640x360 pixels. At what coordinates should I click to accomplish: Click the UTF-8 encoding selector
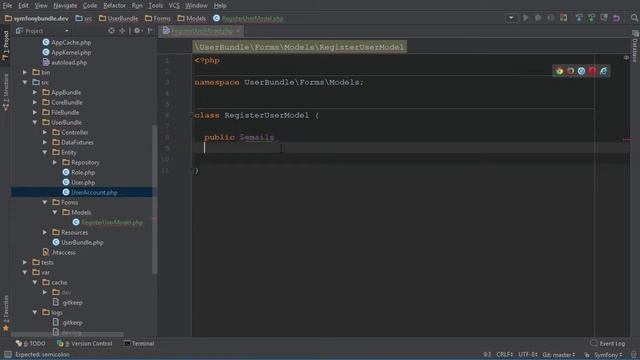[x=528, y=355]
